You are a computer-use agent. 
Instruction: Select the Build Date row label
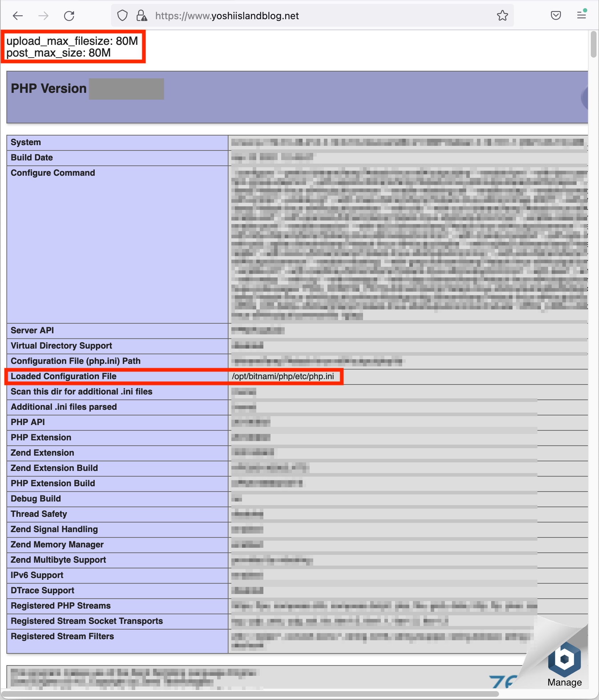coord(32,158)
